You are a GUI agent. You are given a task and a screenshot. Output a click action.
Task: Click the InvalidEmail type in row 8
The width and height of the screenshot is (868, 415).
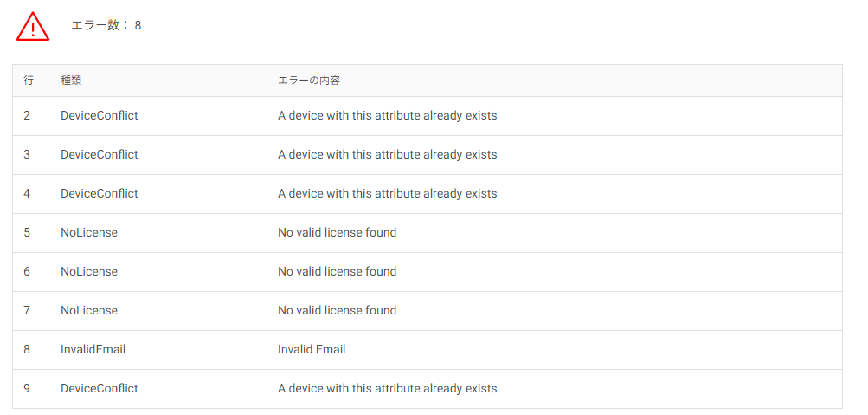(93, 350)
